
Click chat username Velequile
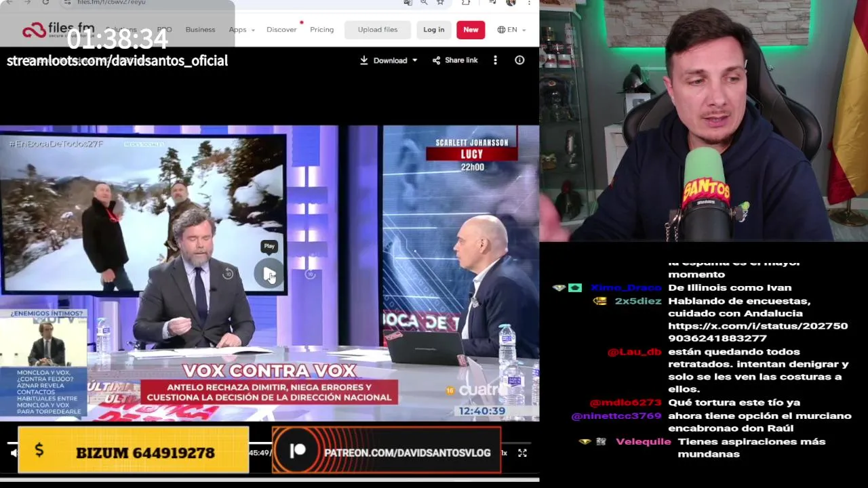[x=644, y=441]
